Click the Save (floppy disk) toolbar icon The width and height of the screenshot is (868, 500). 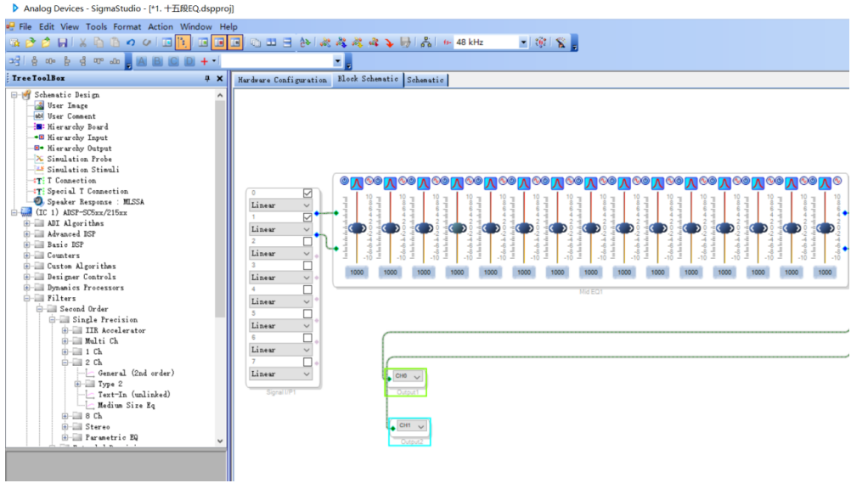pos(63,42)
